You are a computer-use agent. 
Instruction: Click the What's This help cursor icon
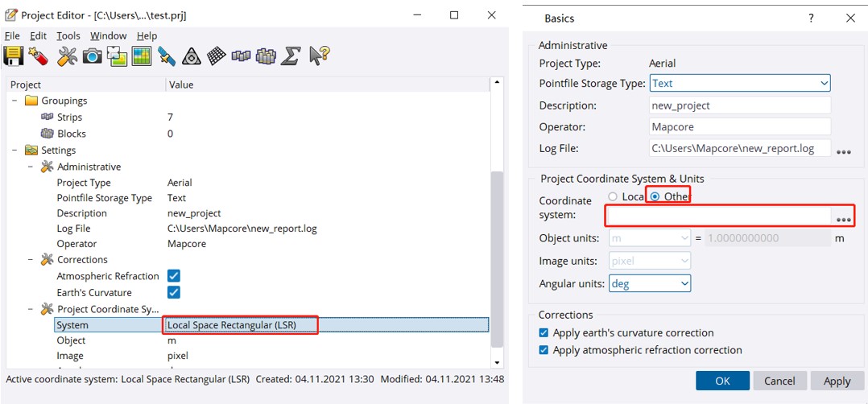click(319, 56)
